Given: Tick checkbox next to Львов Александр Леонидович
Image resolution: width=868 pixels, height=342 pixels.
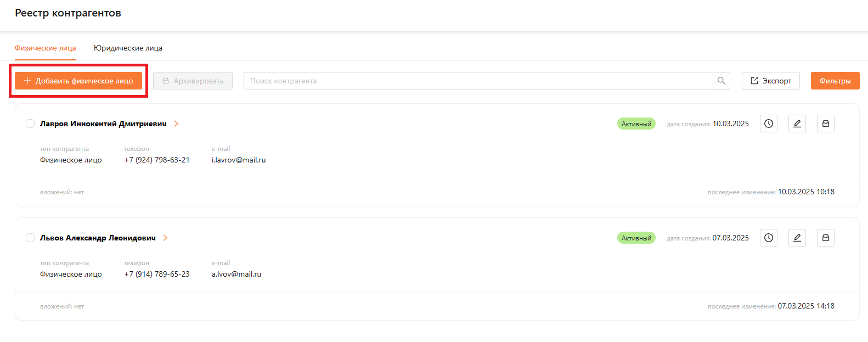Looking at the screenshot, I should [30, 238].
